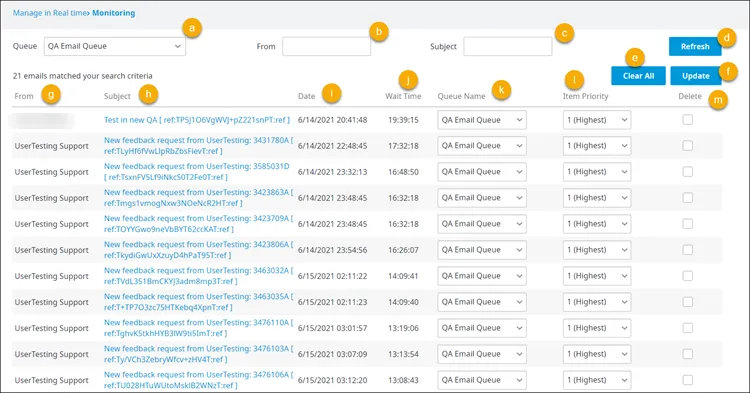Expand Queue Name dropdown for request 3431780A

click(x=482, y=146)
